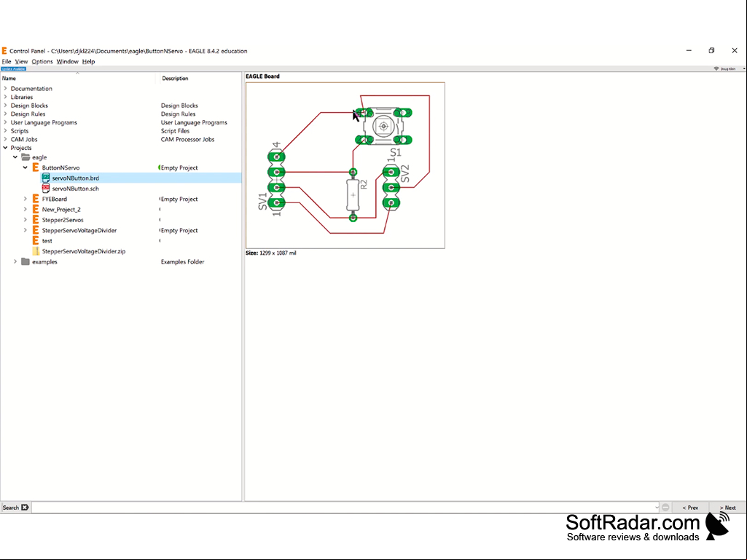Select the test project name
The image size is (747, 560).
[47, 241]
